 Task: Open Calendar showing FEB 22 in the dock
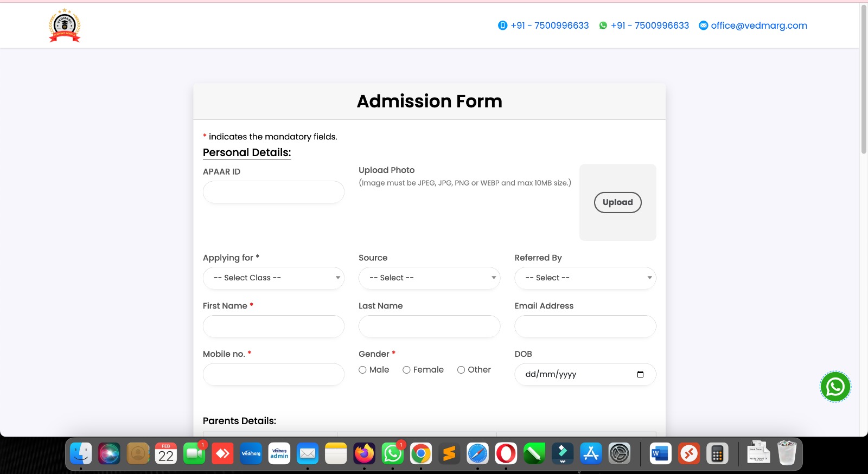click(166, 453)
